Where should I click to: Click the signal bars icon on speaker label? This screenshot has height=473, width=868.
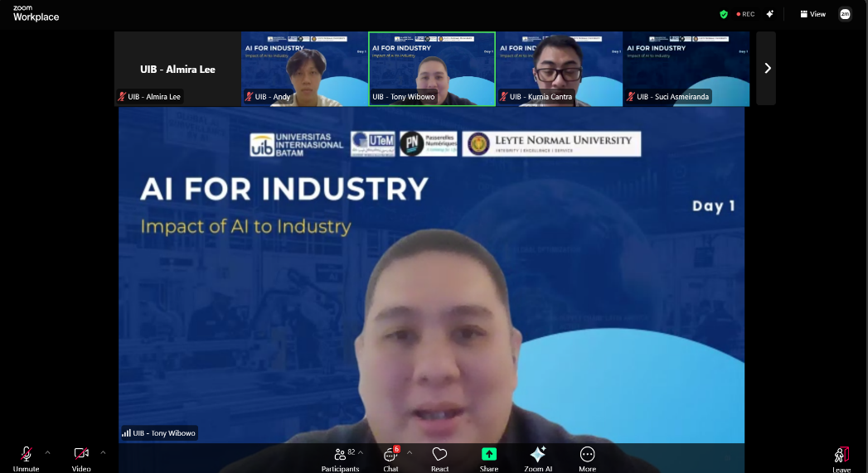[x=126, y=433]
